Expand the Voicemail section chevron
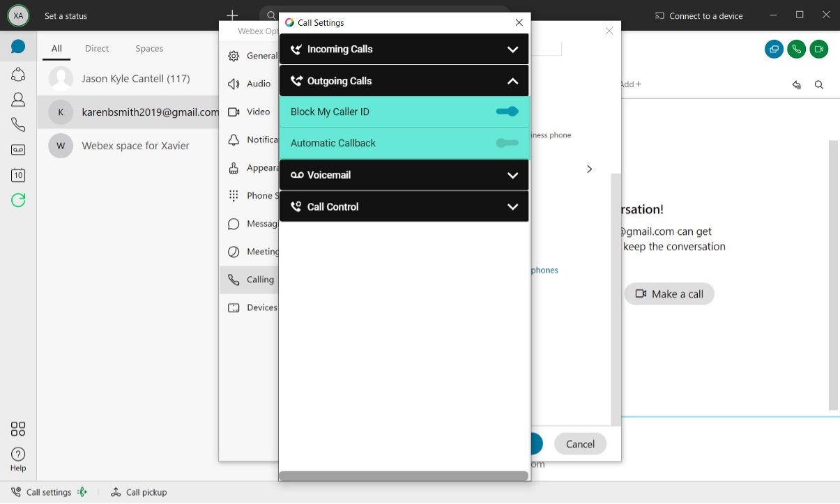 513,175
